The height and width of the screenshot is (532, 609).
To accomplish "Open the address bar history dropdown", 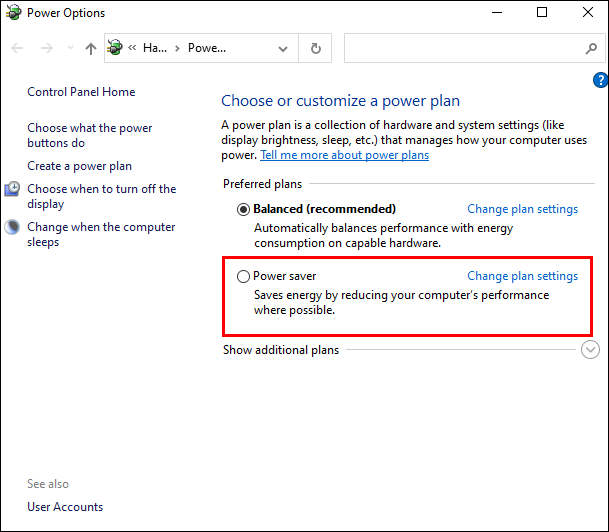I will click(x=283, y=48).
